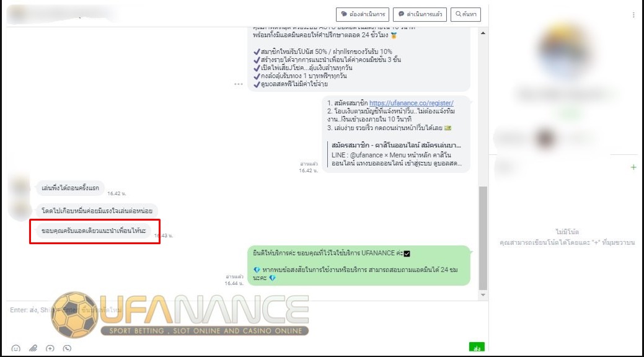Select the green UFANANCE thank-you message bubble
This screenshot has width=644, height=357.
pyautogui.click(x=358, y=265)
